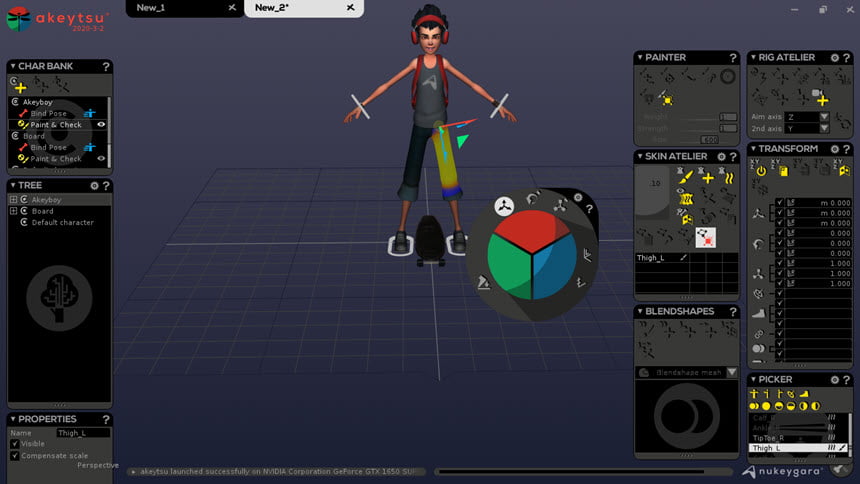
Task: Select rotate mode on the spinner wheel
Action: tap(533, 198)
